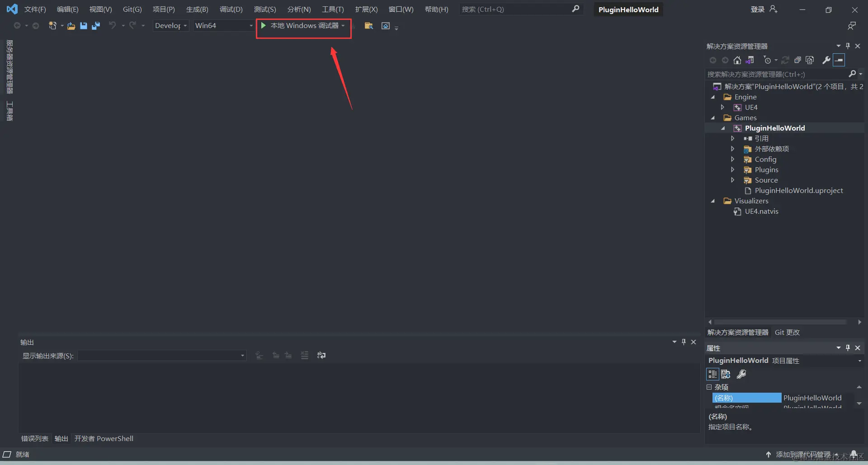868x465 pixels.
Task: Expand the Plugins folder
Action: coord(733,170)
